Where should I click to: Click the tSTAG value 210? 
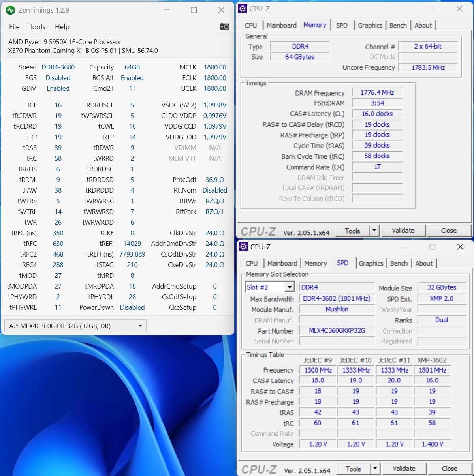click(132, 265)
